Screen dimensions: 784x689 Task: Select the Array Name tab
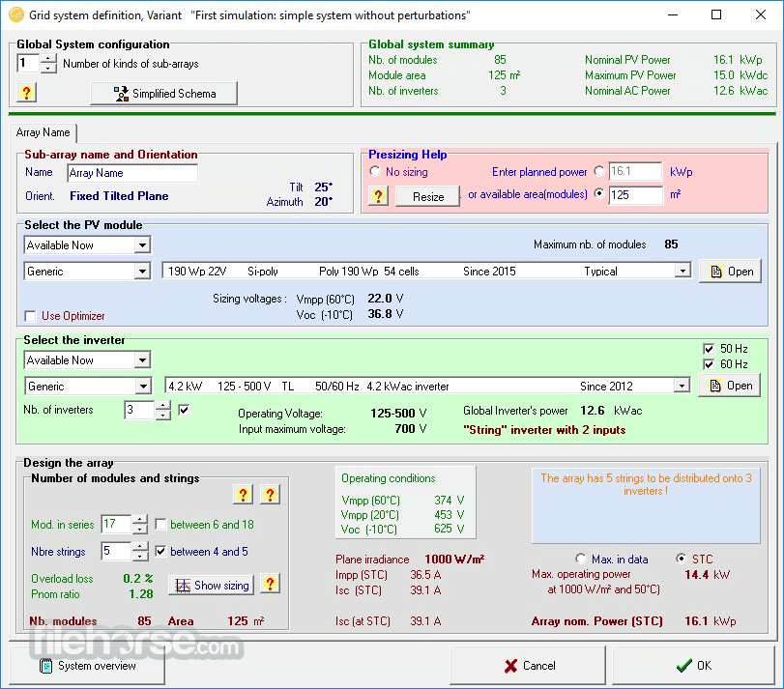(43, 132)
